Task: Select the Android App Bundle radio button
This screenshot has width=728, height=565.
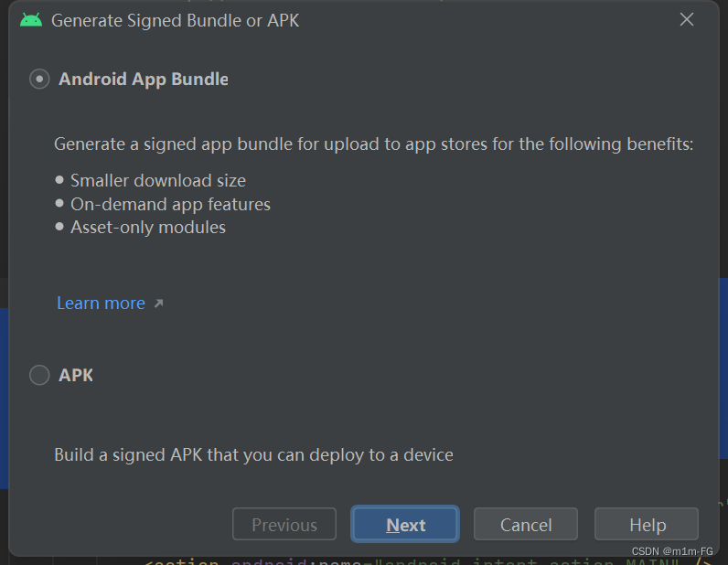Action: [x=39, y=80]
